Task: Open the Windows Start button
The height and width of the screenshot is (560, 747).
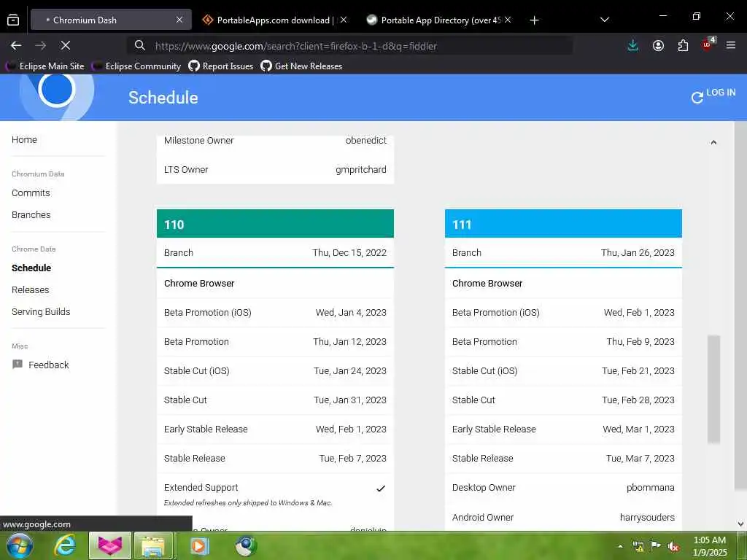Action: (x=20, y=546)
